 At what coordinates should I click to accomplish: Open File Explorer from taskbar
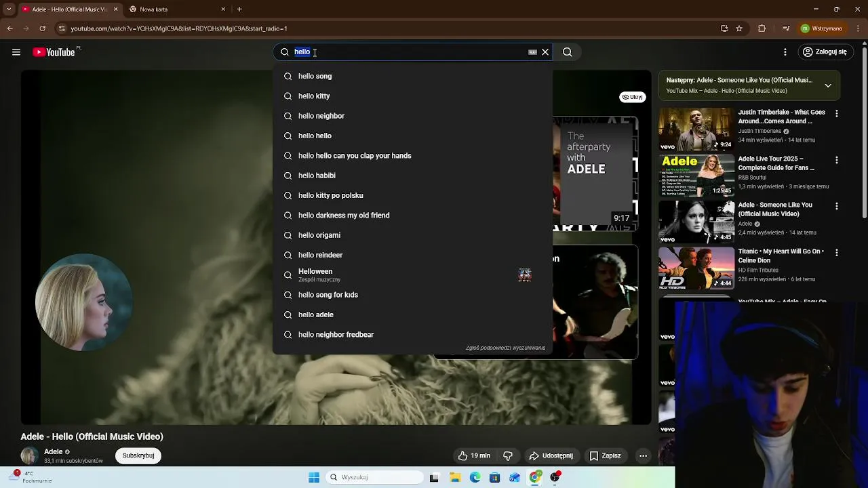455,478
